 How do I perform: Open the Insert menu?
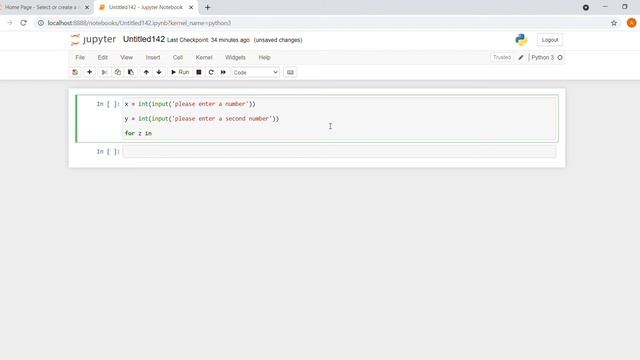click(153, 58)
